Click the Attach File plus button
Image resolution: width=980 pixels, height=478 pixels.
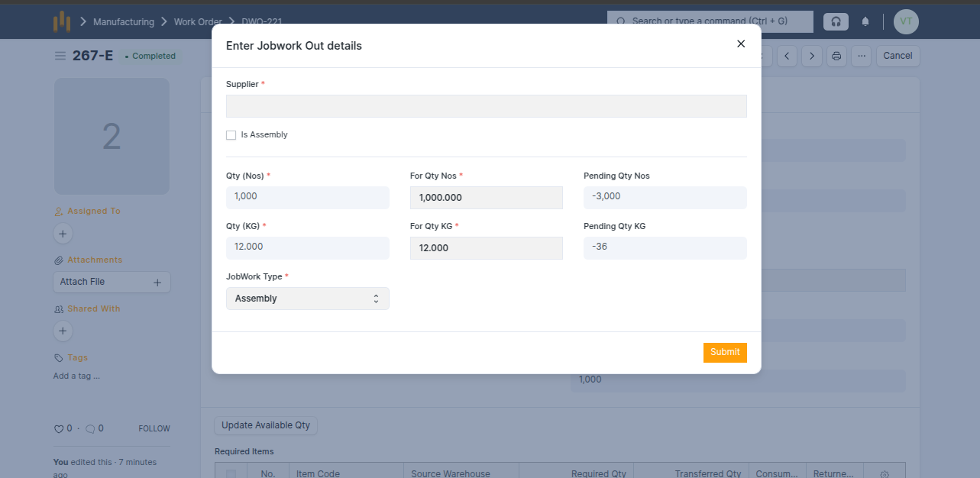[157, 283]
